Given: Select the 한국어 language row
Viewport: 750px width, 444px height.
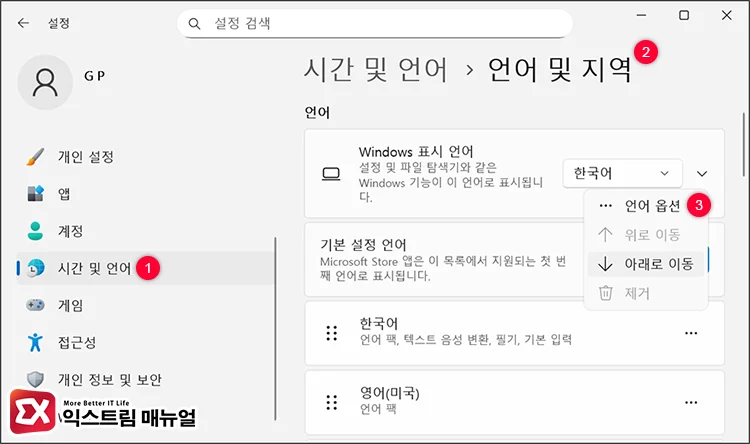Looking at the screenshot, I should [x=515, y=333].
